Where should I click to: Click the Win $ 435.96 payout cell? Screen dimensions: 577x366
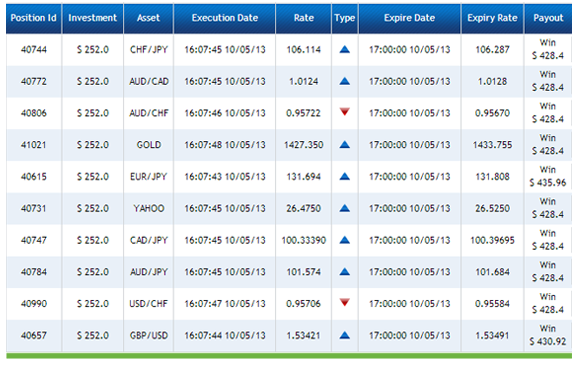(548, 176)
